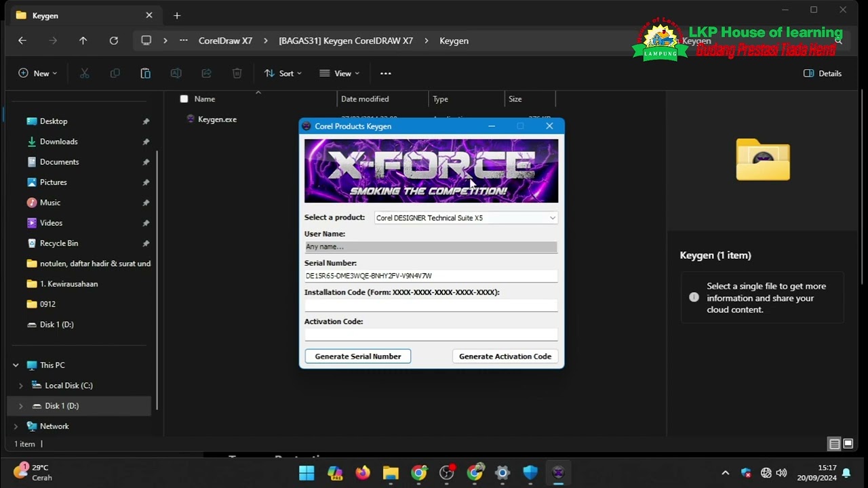Screen dimensions: 868x488
Task: Click the volume icon in system tray
Action: [x=781, y=473]
